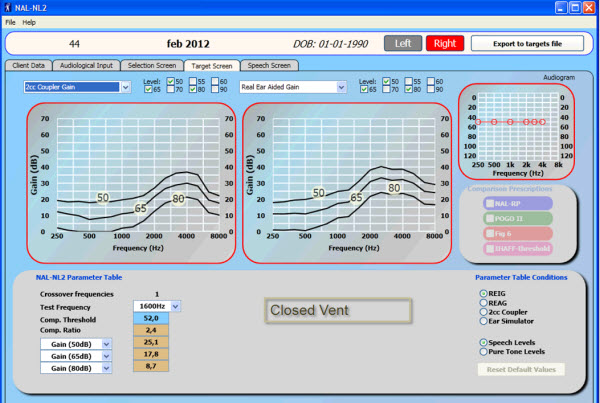
Task: Click the Parameter Table Conditions heading
Action: (521, 277)
